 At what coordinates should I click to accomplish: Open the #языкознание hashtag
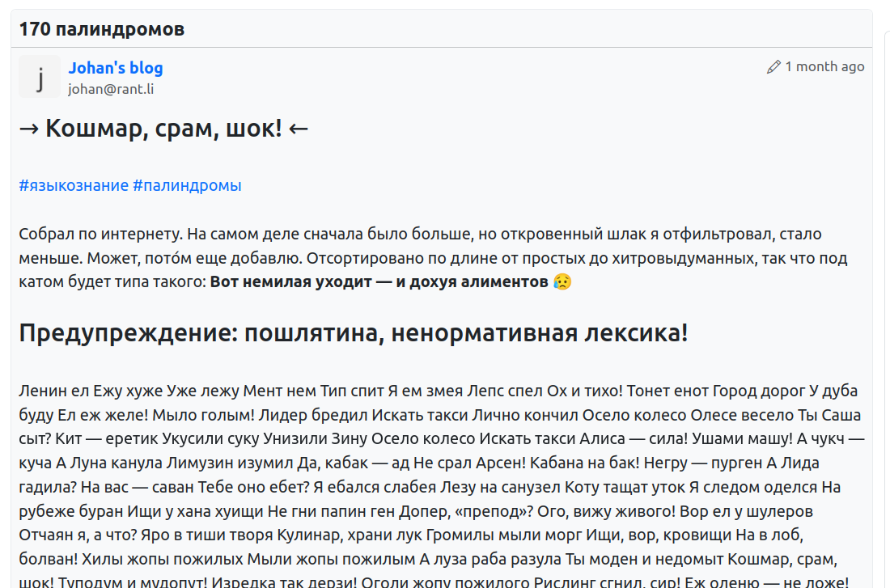pos(74,185)
